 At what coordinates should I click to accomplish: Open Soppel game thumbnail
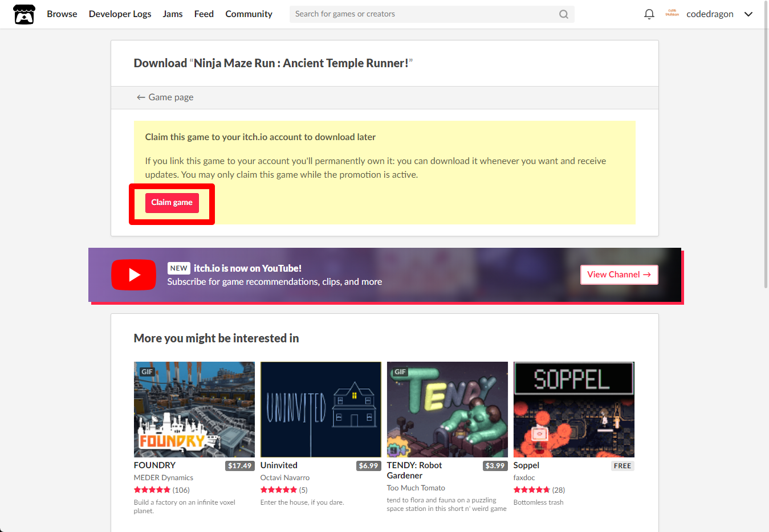coord(574,410)
